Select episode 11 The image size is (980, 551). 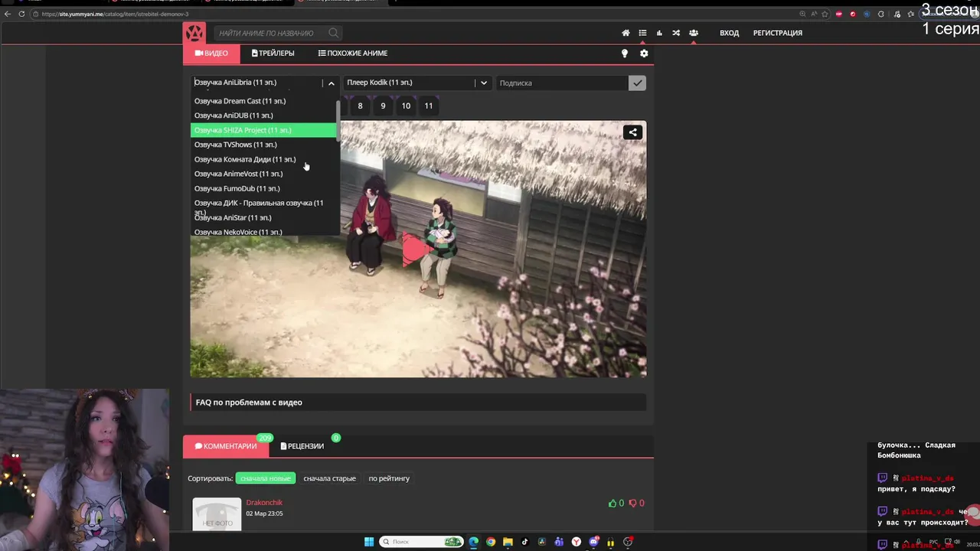(429, 106)
